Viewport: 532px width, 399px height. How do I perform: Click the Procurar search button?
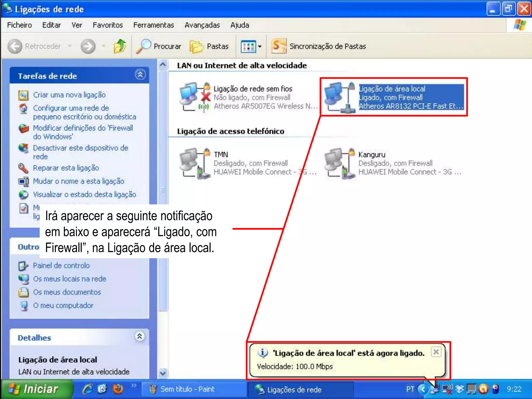[x=158, y=46]
